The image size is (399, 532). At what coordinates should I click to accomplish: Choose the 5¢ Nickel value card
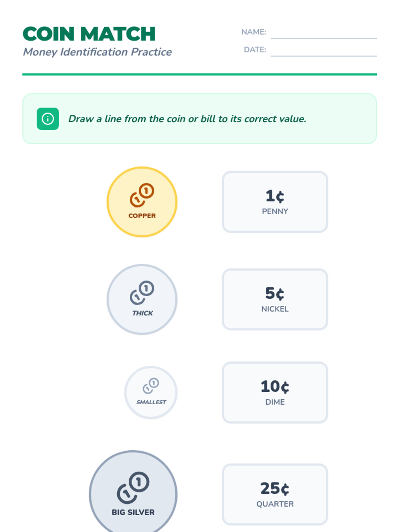[275, 299]
